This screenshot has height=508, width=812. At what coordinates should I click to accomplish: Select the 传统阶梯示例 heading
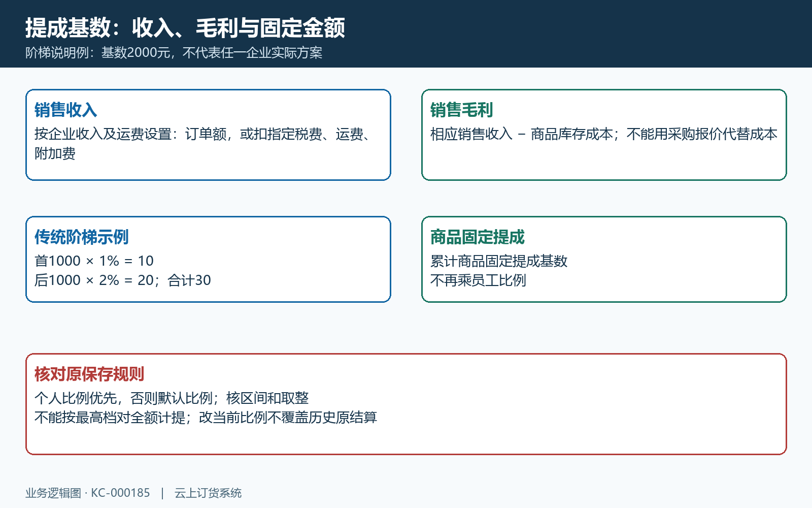[x=82, y=237]
